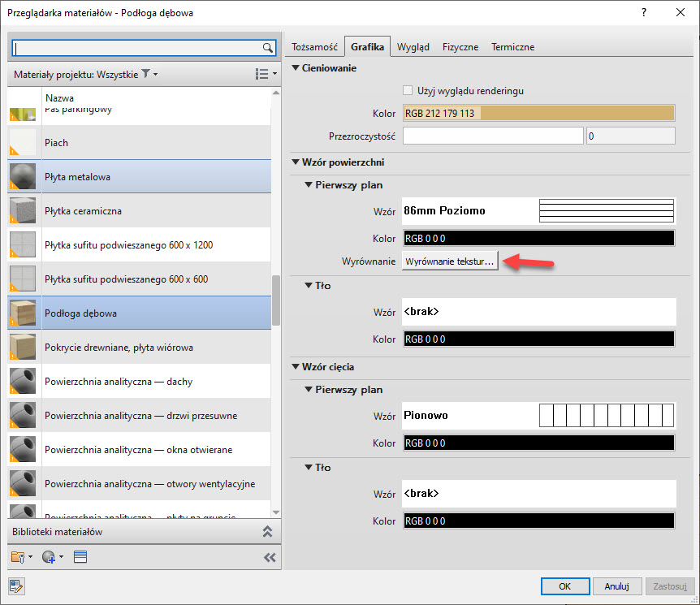Collapse the Wzór cięcia section
This screenshot has height=605, width=700.
296,368
